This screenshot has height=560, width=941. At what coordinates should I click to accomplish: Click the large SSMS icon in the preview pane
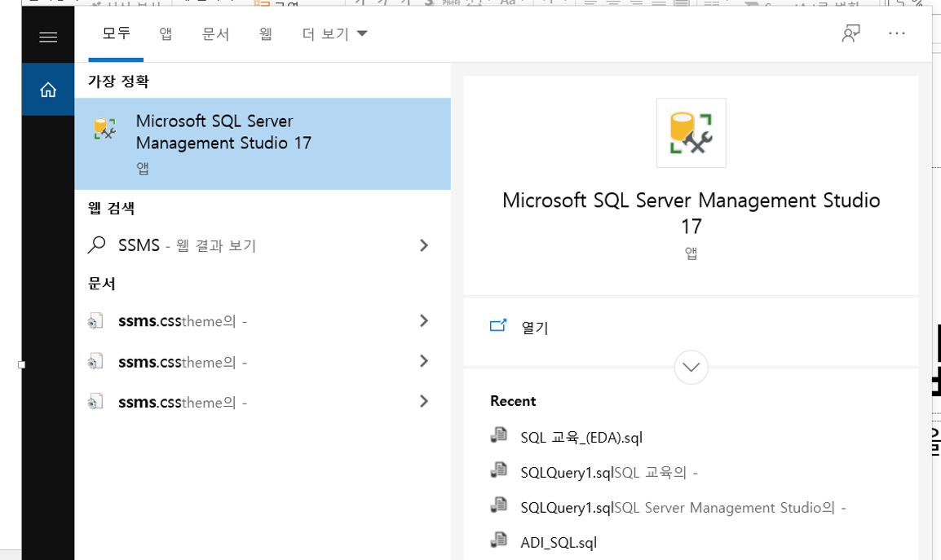pyautogui.click(x=691, y=133)
